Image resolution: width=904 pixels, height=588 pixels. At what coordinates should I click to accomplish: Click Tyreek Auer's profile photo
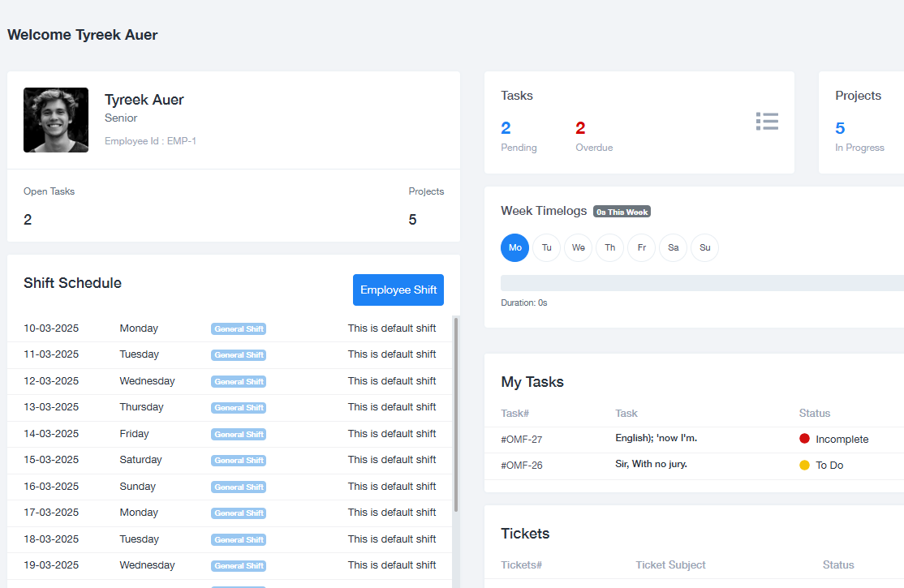[x=56, y=120]
